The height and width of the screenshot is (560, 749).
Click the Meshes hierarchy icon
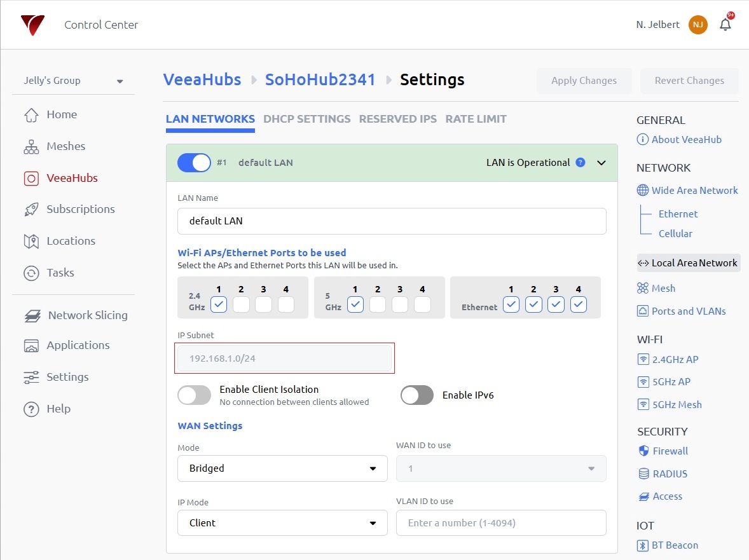click(x=32, y=147)
